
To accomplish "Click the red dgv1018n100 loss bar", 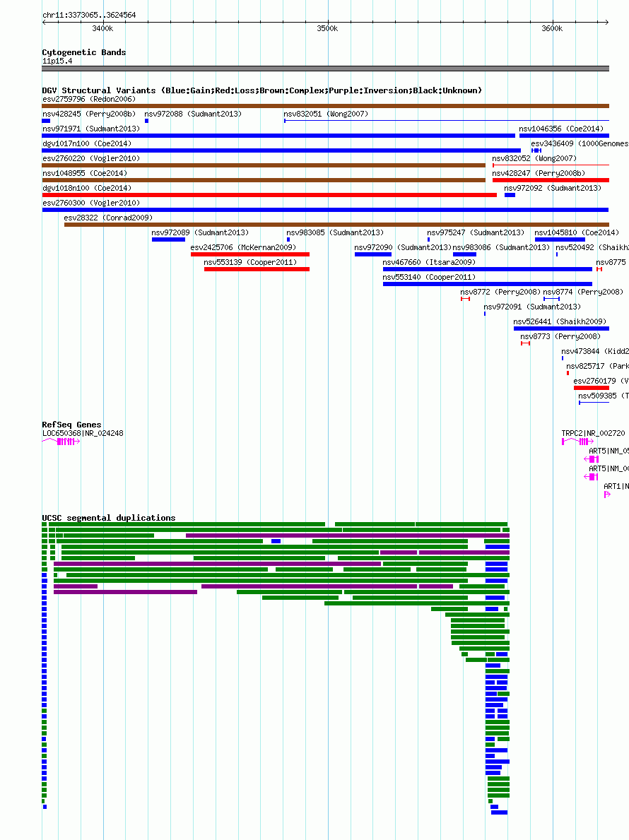I will pyautogui.click(x=269, y=195).
